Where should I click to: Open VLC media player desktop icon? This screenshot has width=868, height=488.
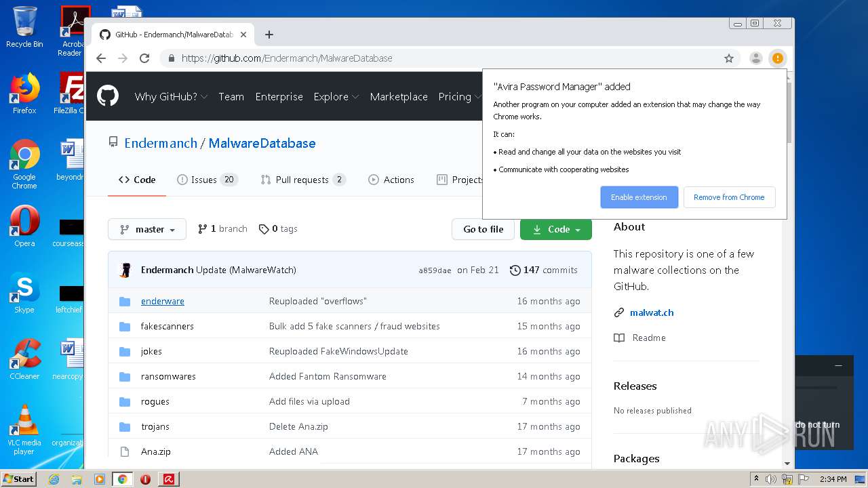tap(24, 430)
